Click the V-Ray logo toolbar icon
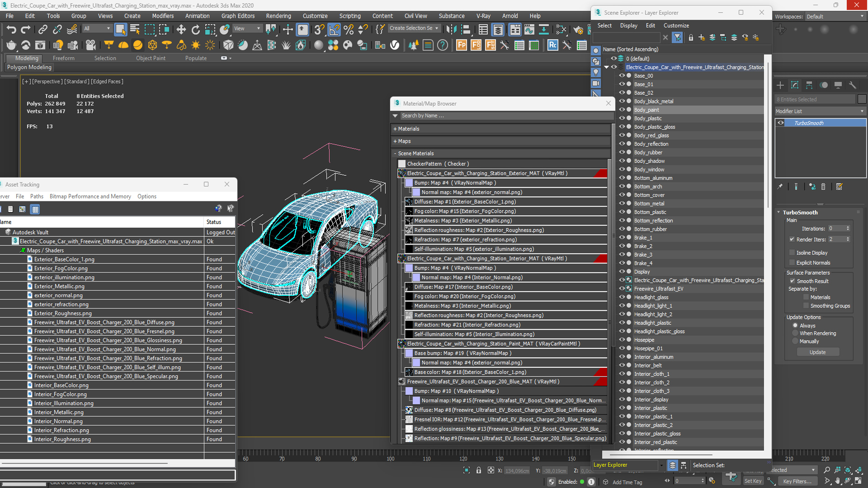 pos(395,45)
